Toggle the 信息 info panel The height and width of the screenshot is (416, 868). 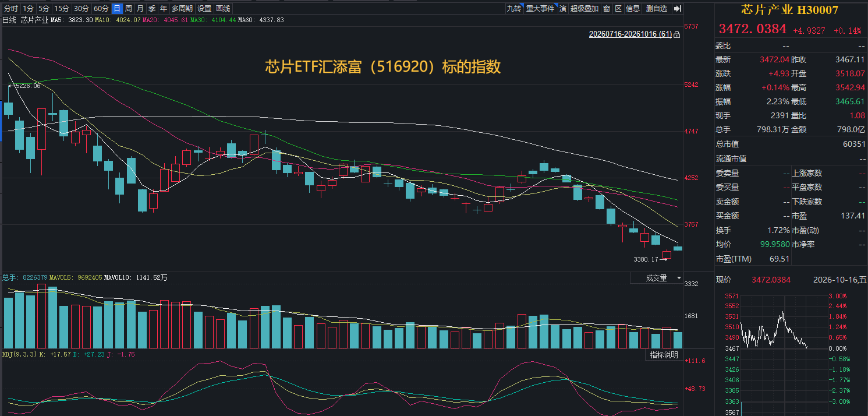[633, 9]
